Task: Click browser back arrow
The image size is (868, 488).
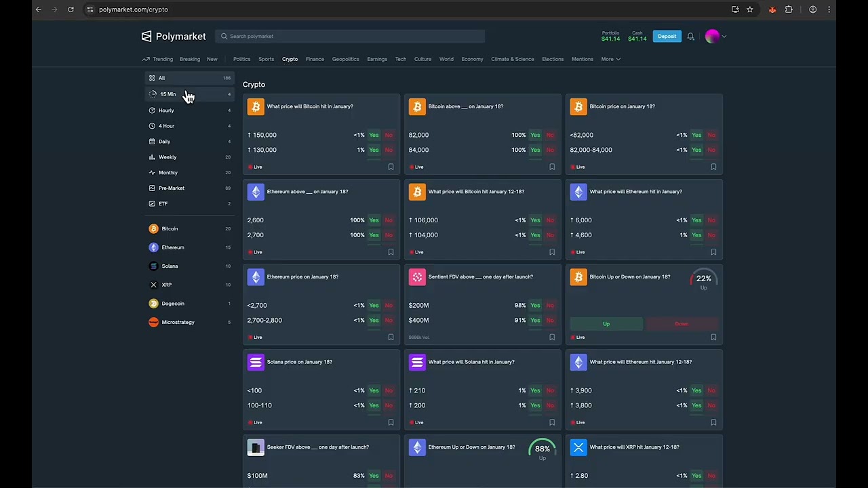Action: tap(39, 9)
